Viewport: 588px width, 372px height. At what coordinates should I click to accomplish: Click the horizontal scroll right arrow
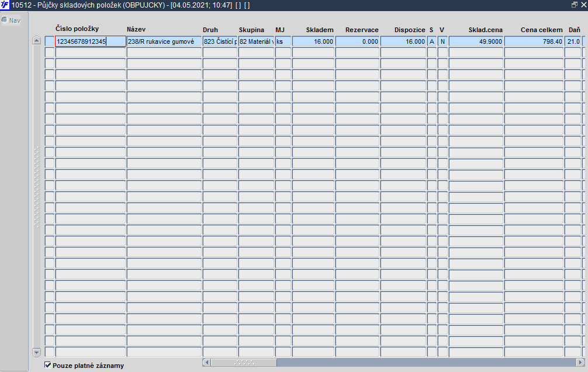[580, 362]
